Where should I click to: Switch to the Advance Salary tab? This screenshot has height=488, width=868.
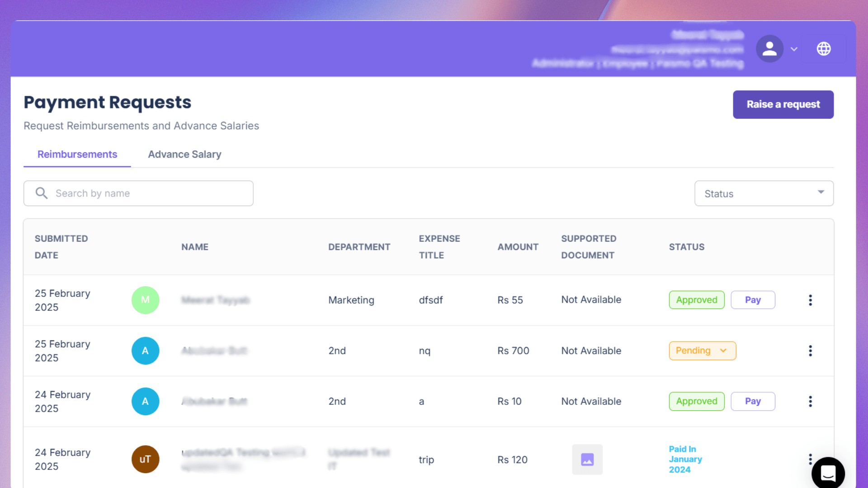(184, 155)
